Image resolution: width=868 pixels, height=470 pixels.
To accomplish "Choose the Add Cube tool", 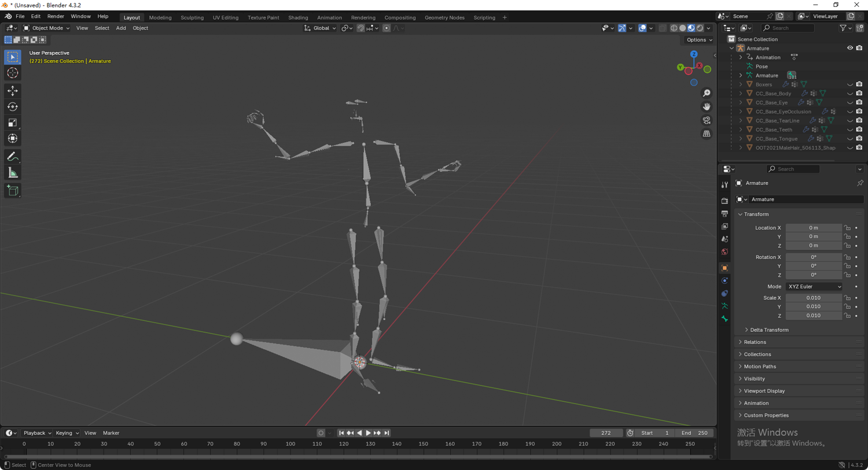I will point(13,191).
